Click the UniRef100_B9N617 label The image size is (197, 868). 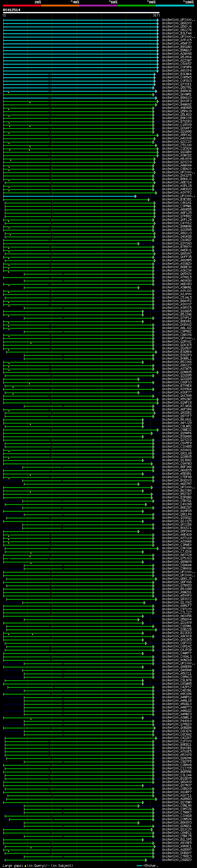point(177,50)
